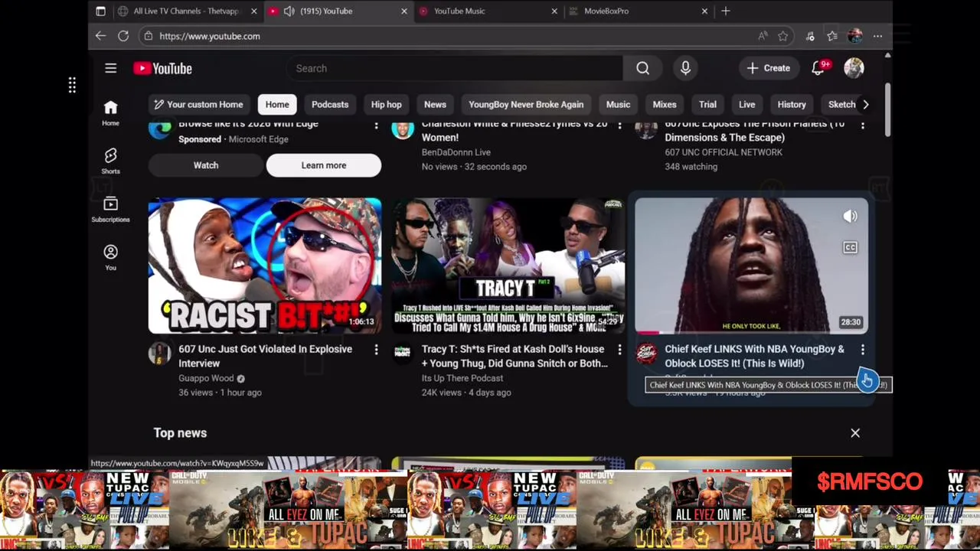This screenshot has width=980, height=551.
Task: Select the Hip hop chip
Action: click(386, 104)
